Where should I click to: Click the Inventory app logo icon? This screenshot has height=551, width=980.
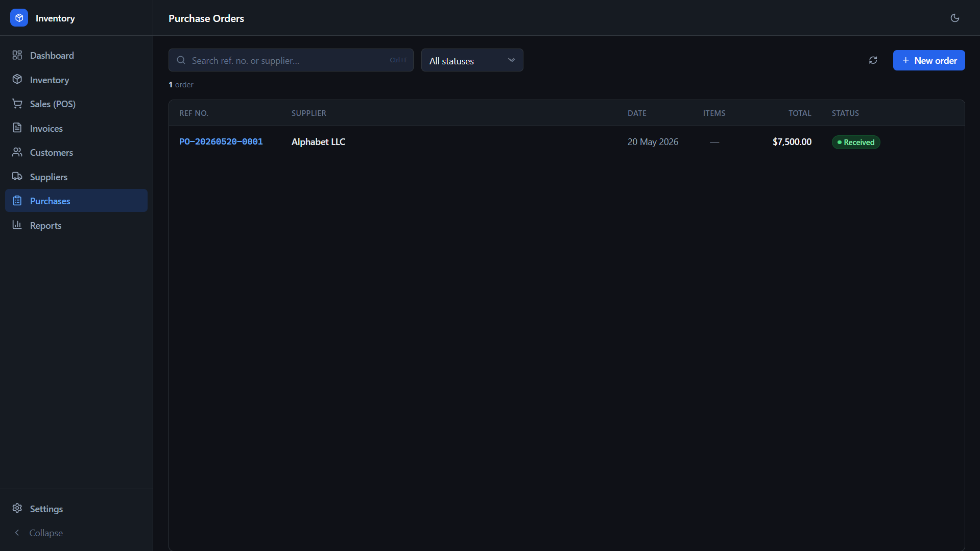(x=19, y=18)
